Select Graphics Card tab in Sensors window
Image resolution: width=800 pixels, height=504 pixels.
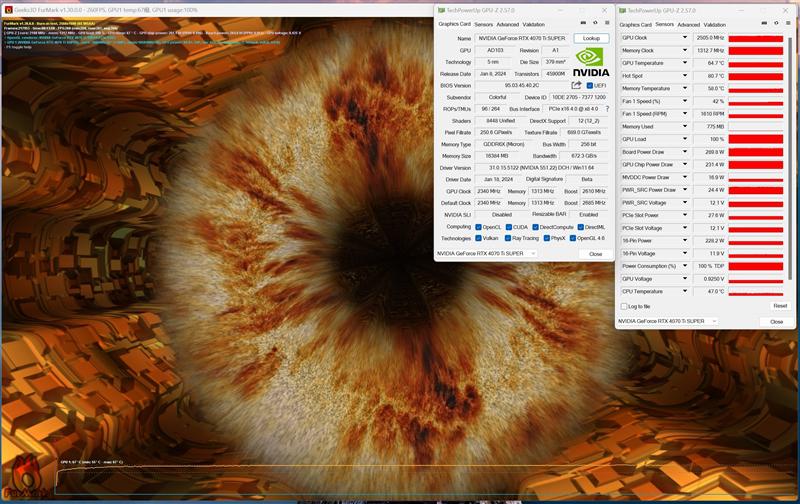coord(635,24)
